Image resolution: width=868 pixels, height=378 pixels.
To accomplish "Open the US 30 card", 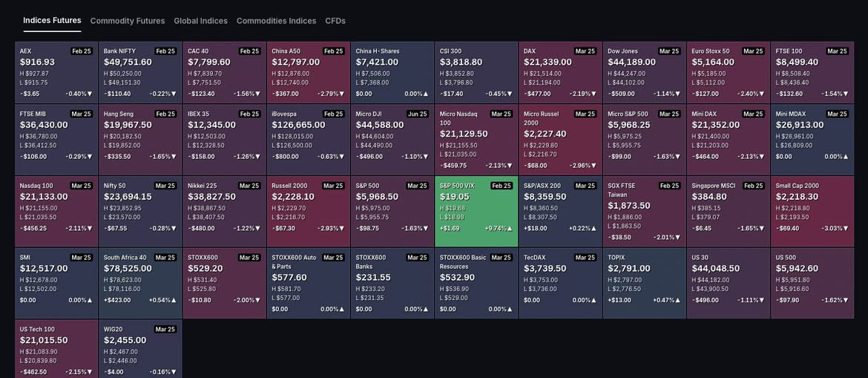I will tap(729, 283).
